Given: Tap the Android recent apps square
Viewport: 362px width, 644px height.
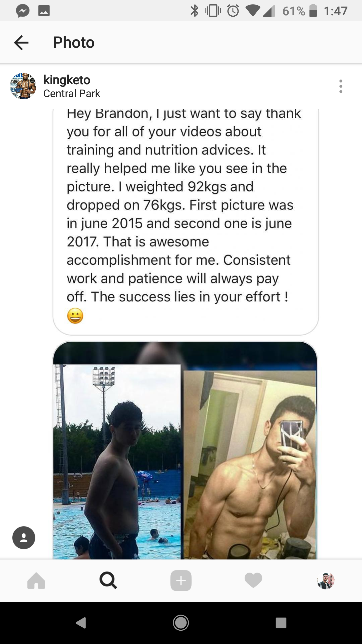Looking at the screenshot, I should click(x=281, y=623).
